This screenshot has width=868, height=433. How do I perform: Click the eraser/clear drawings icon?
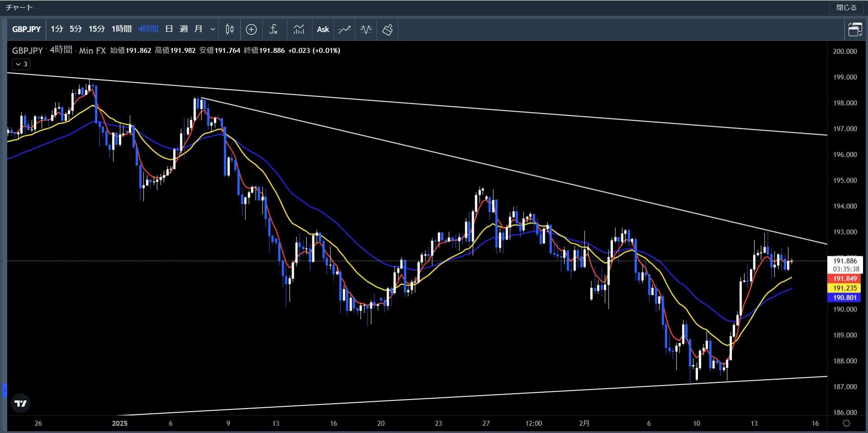[x=387, y=29]
